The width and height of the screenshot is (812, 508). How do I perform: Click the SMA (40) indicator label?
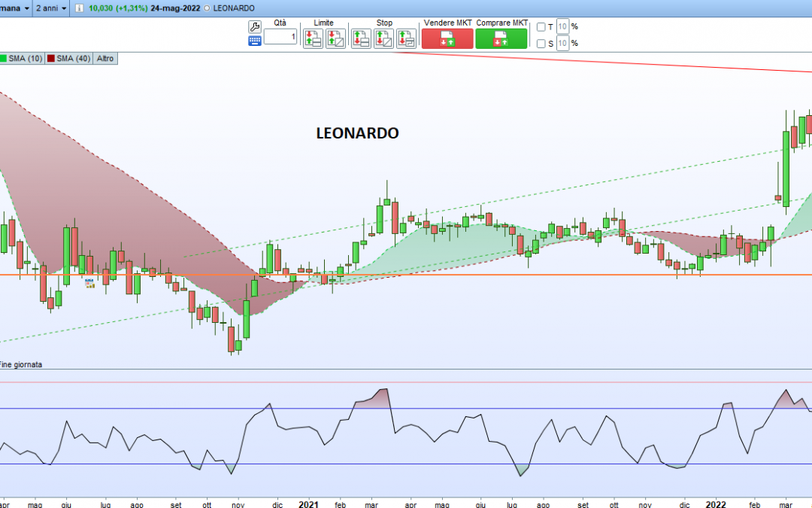click(74, 59)
